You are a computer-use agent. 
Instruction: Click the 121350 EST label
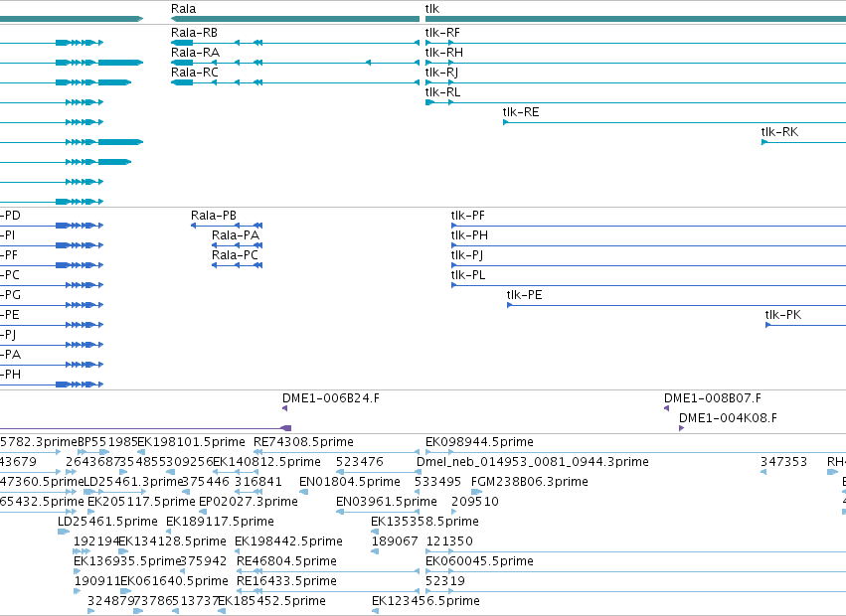(x=449, y=542)
